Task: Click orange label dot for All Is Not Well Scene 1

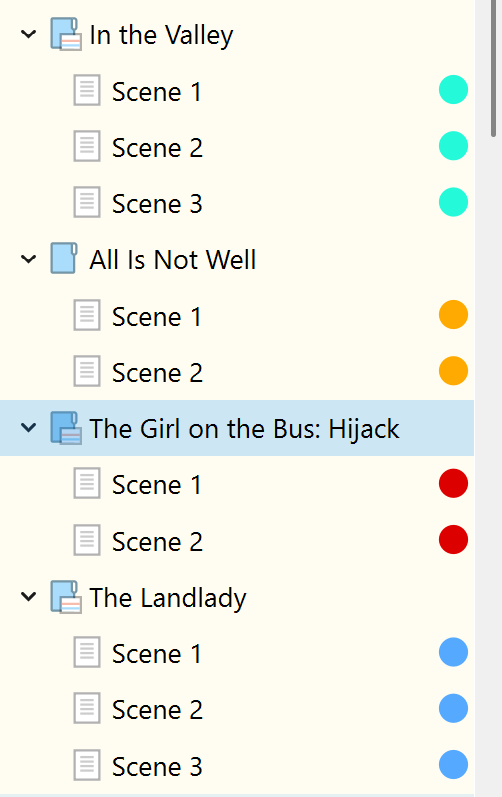Action: point(453,315)
